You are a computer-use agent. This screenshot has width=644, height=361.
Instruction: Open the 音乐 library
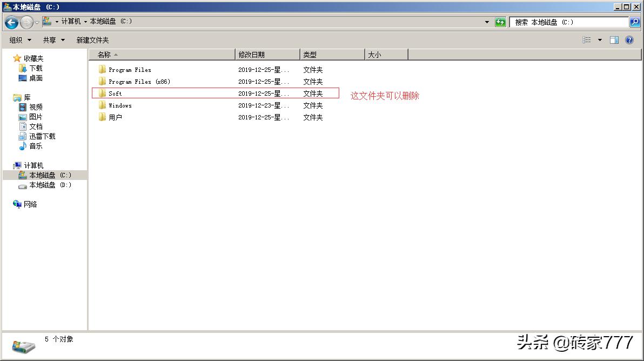(36, 146)
